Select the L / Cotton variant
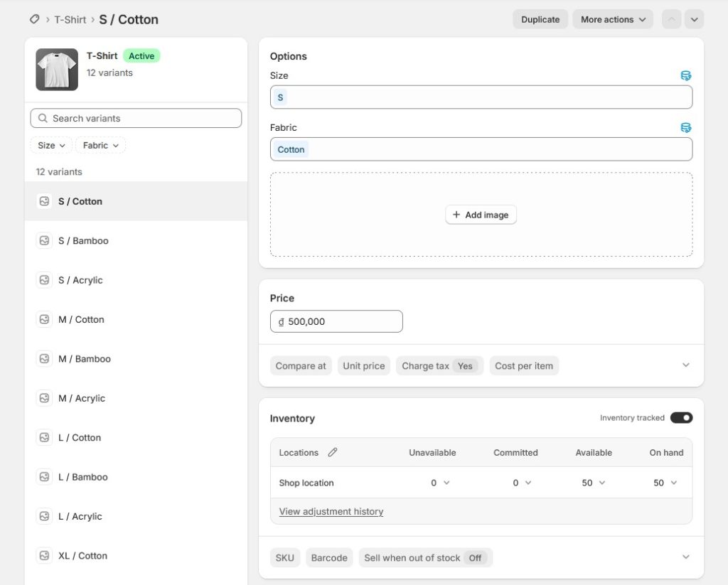The height and width of the screenshot is (585, 728). point(80,438)
